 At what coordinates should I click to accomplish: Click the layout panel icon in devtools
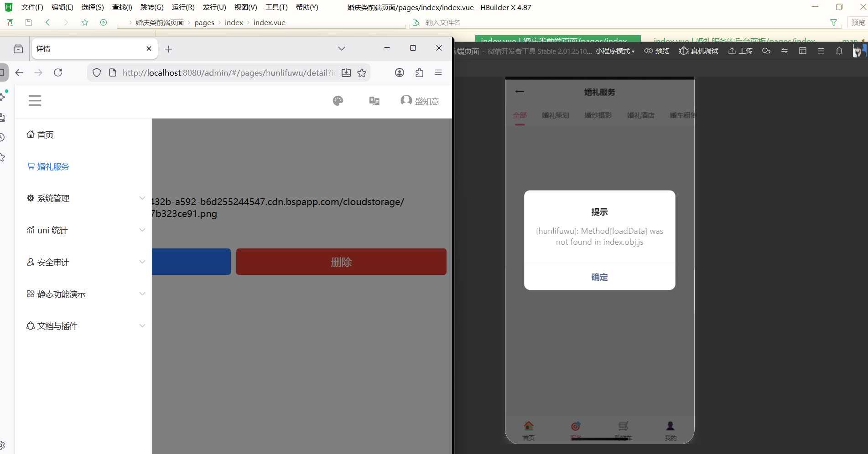803,51
